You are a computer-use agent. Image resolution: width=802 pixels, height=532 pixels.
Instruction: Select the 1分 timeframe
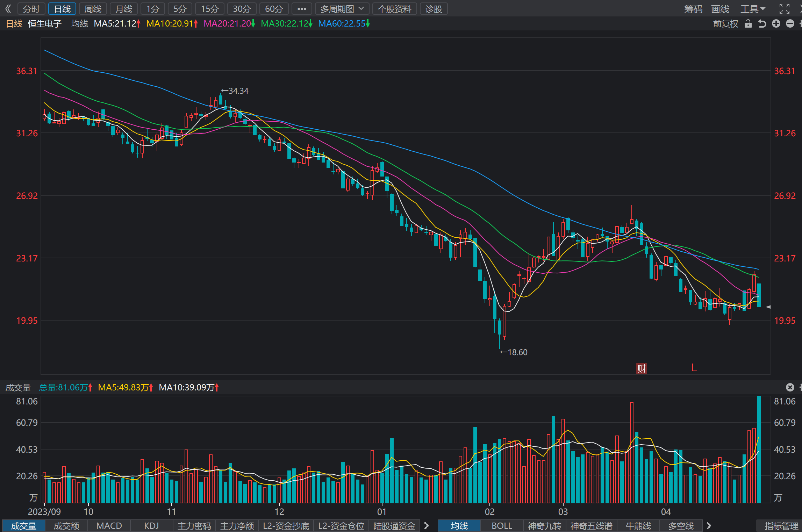click(x=153, y=9)
